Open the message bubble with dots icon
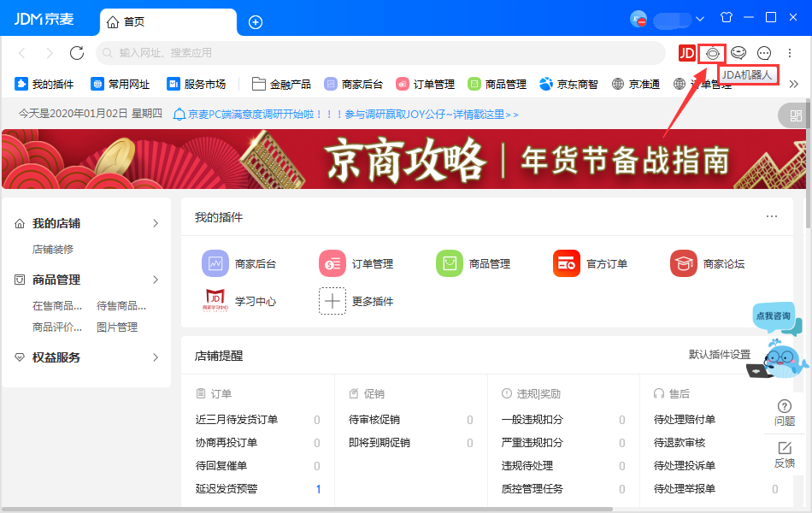 click(764, 53)
